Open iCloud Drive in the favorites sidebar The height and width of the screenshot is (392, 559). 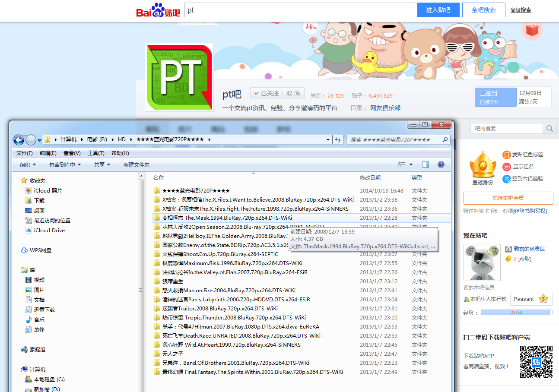point(49,230)
